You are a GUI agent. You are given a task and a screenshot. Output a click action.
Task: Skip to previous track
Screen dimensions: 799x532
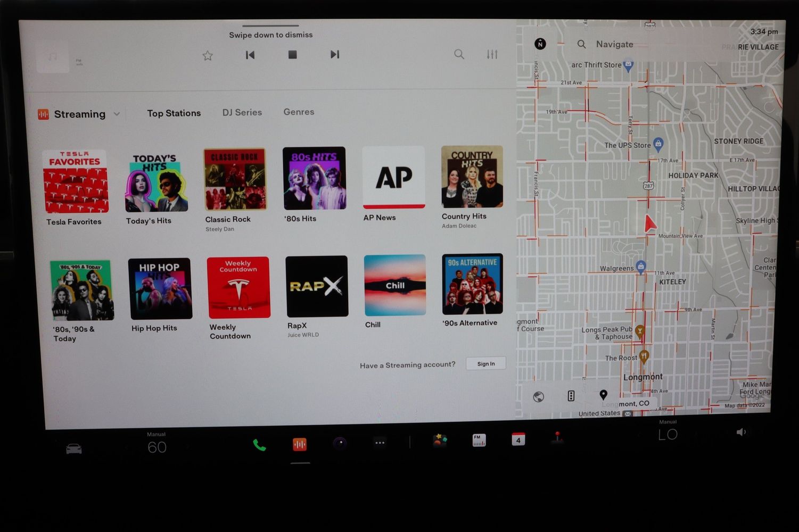click(250, 55)
